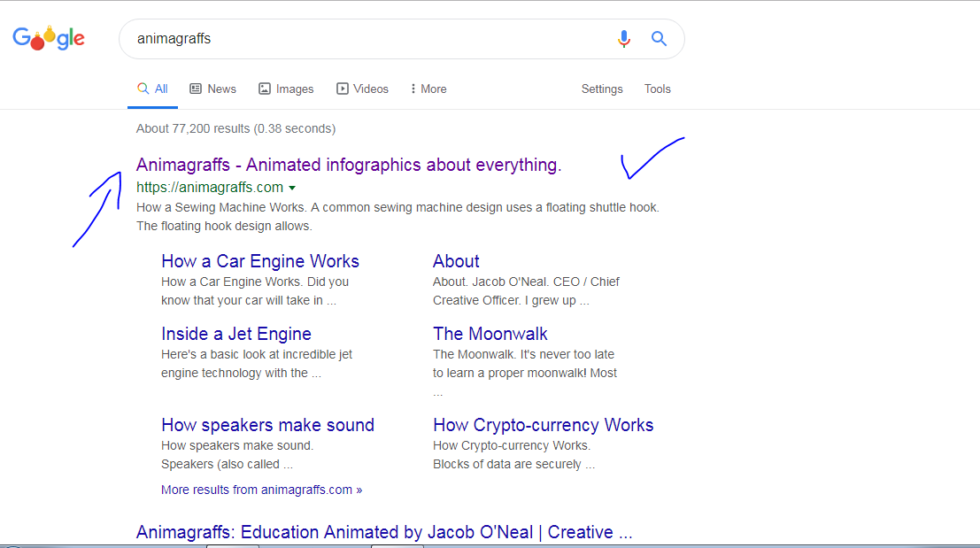Click the News tab newspaper icon
The width and height of the screenshot is (980, 548).
click(196, 89)
